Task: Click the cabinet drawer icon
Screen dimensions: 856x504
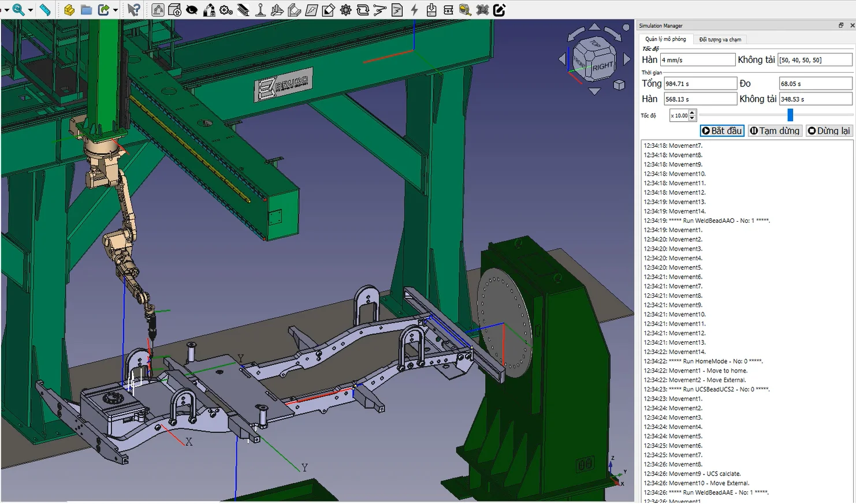Action: click(448, 10)
